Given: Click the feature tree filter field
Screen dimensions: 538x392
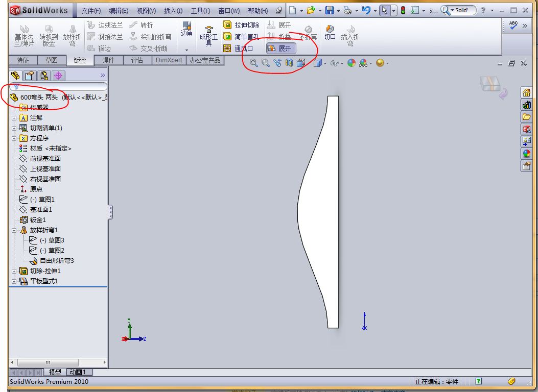Looking at the screenshot, I should pyautogui.click(x=58, y=87).
